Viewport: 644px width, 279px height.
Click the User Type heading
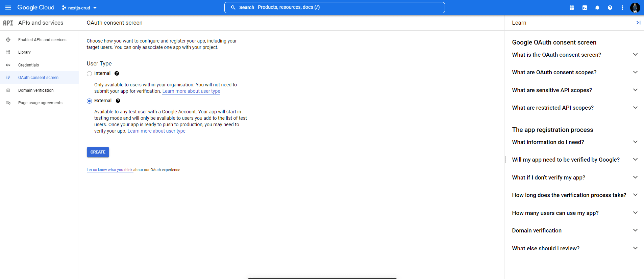99,63
